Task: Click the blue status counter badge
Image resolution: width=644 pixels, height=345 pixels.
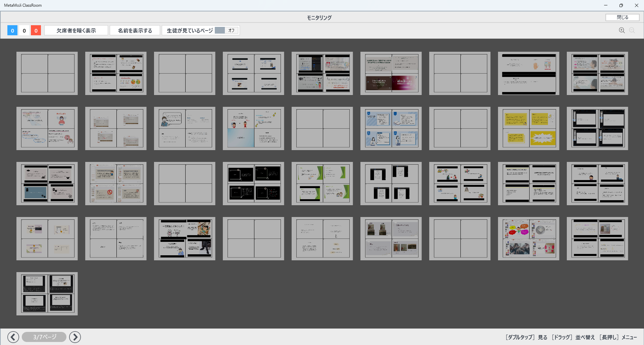Action: tap(12, 31)
